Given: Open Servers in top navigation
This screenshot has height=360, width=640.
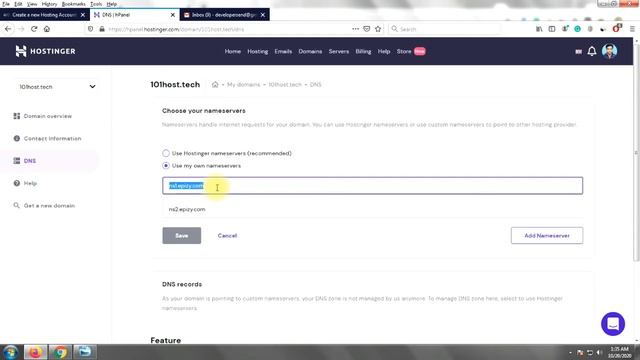Looking at the screenshot, I should click(x=339, y=51).
